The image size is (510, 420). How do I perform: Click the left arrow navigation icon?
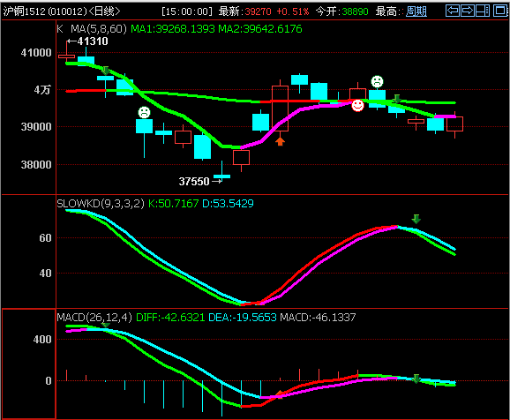[x=453, y=11]
